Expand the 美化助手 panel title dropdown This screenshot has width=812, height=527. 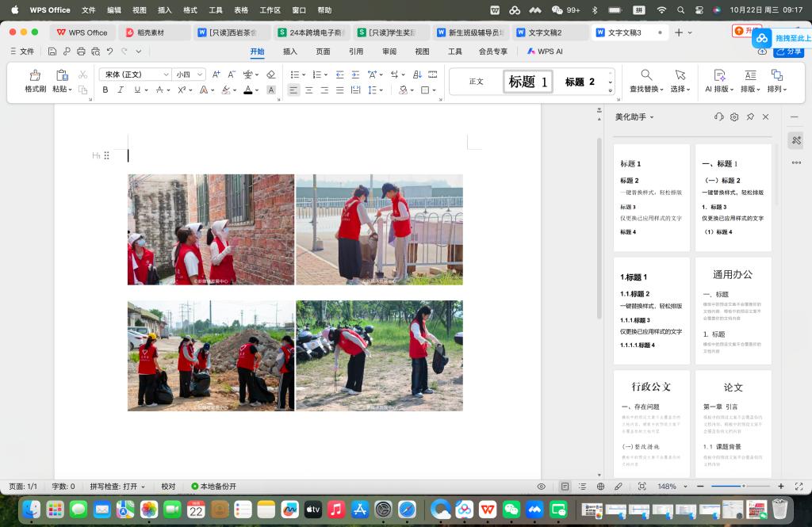point(652,117)
